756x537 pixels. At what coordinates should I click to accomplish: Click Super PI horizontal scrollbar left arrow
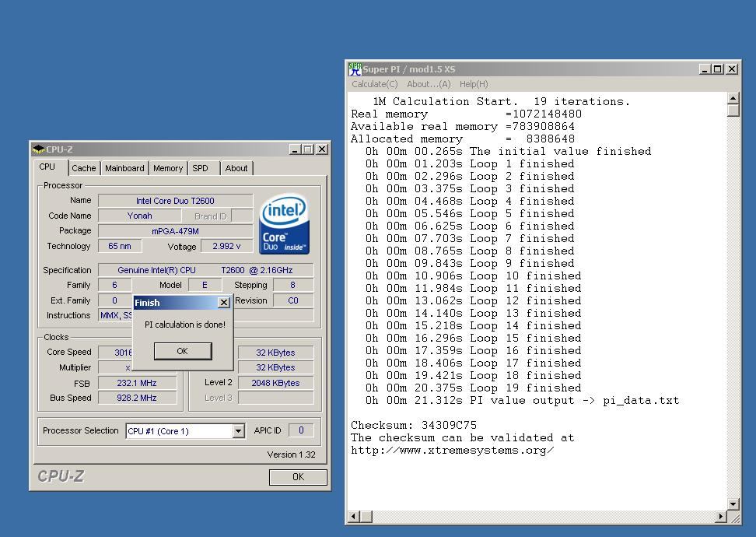click(354, 517)
